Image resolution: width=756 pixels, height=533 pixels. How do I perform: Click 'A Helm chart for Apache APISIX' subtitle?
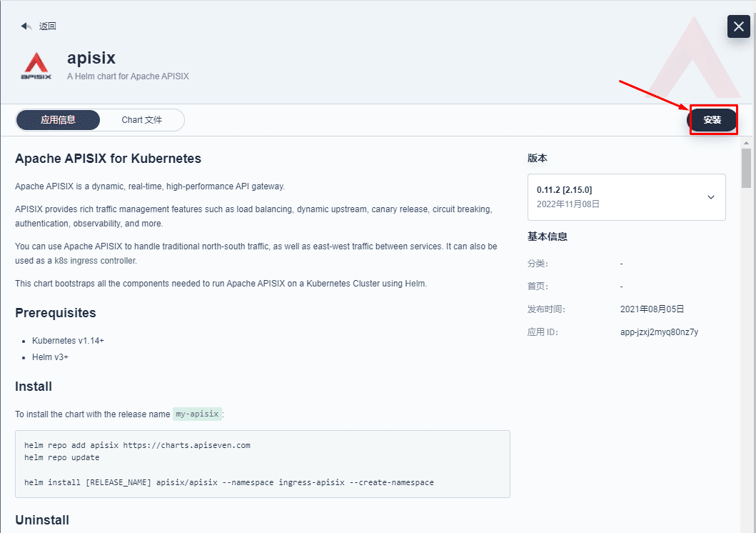pos(128,76)
